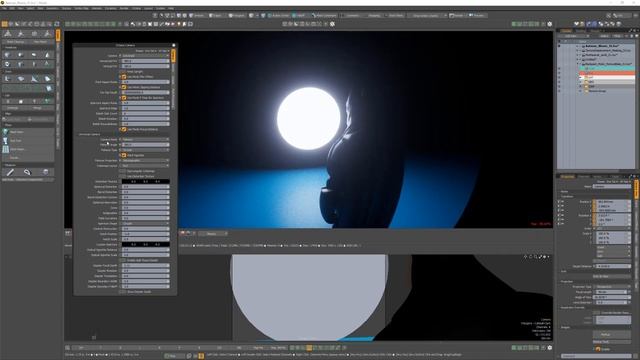
Task: Open the Help menu
Action: (x=171, y=8)
